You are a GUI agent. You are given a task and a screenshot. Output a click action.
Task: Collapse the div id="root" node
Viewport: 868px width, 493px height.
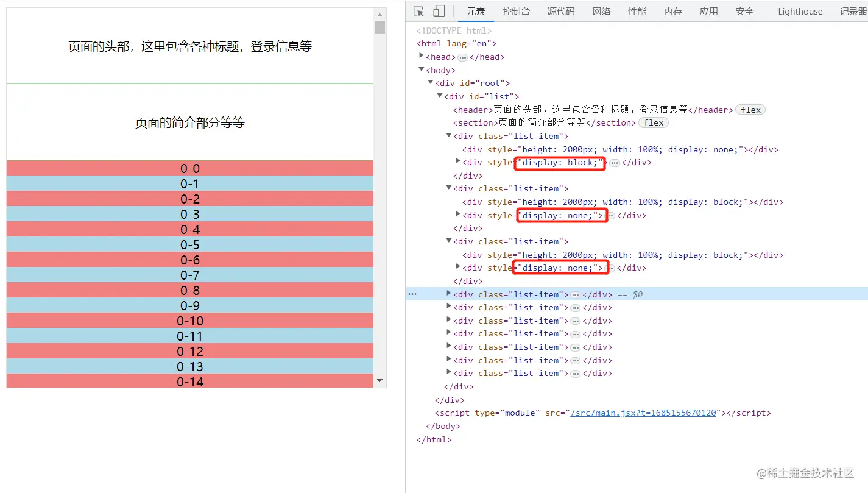(x=431, y=82)
